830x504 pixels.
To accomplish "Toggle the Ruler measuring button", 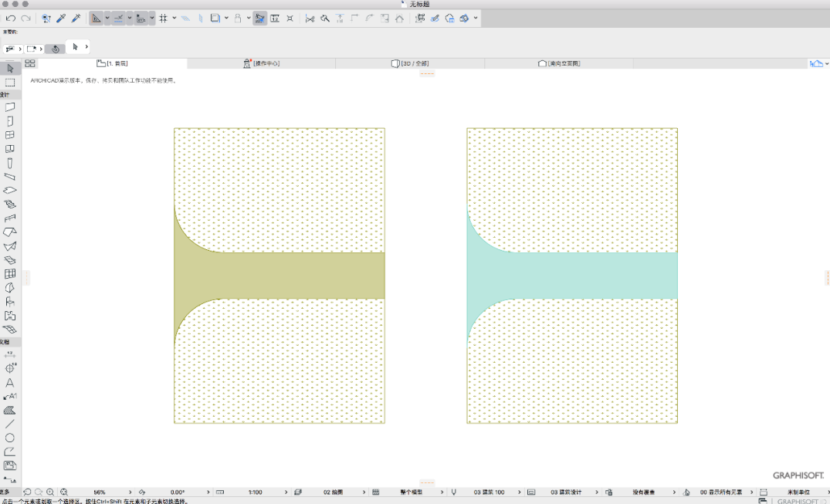I will [141, 19].
